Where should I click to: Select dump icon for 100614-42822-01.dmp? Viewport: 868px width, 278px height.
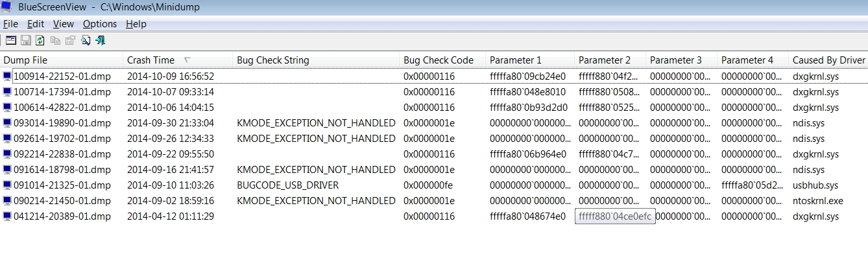[7, 107]
